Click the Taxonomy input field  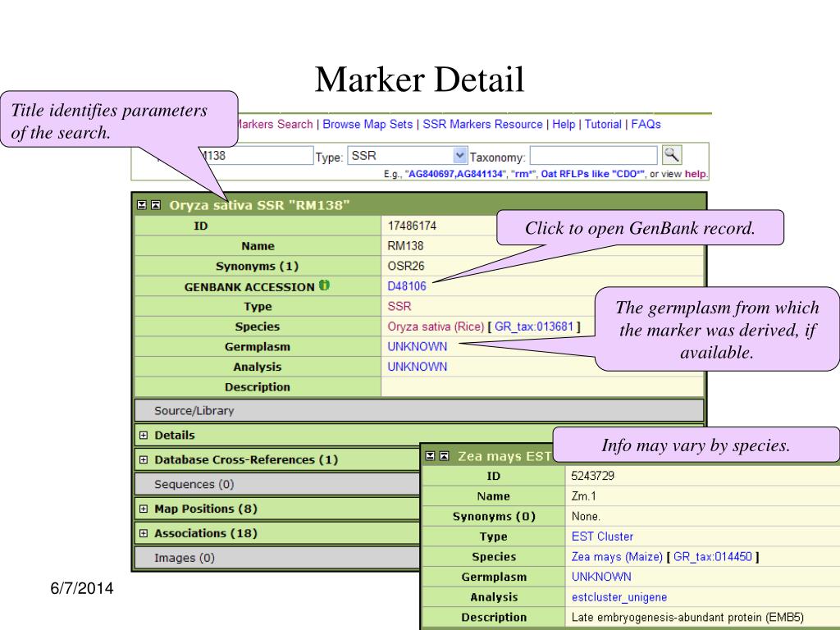click(594, 156)
